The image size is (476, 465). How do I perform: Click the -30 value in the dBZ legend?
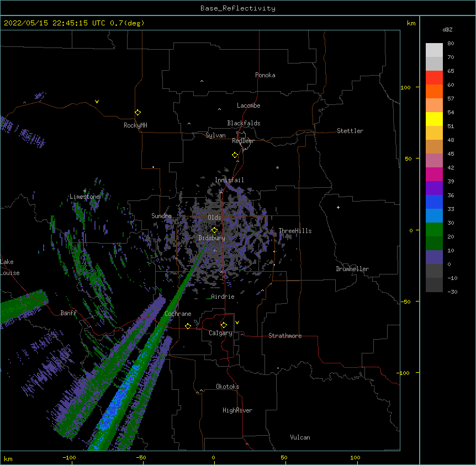[x=452, y=292]
